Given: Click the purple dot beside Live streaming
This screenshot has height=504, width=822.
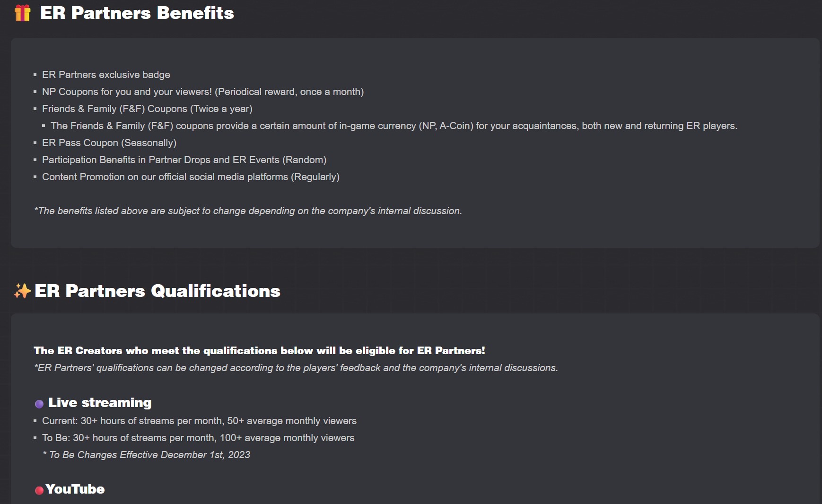Looking at the screenshot, I should click(x=39, y=403).
